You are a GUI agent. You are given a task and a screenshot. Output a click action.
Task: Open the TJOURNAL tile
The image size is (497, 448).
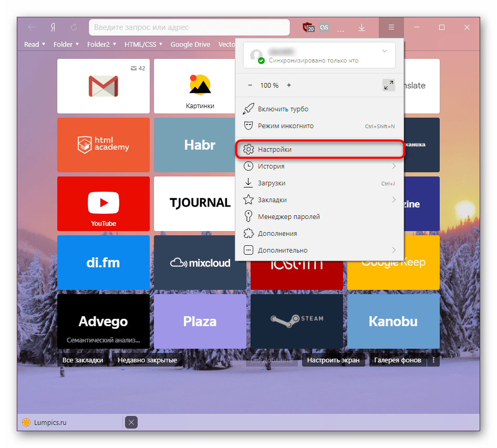click(x=194, y=204)
